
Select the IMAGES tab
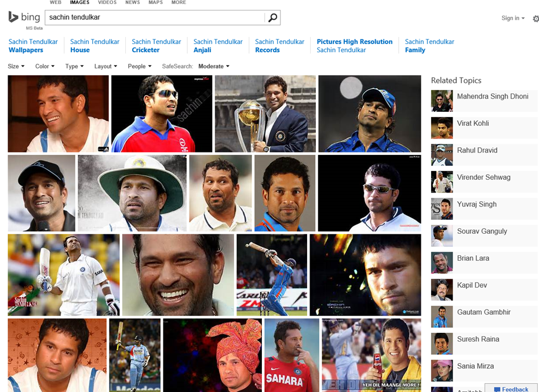click(x=80, y=2)
